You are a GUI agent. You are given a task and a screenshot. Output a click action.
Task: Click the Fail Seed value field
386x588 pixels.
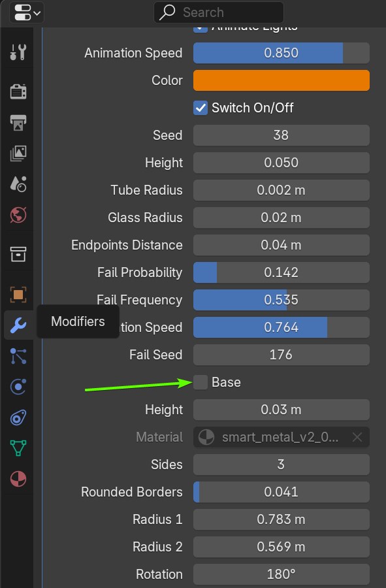point(281,355)
